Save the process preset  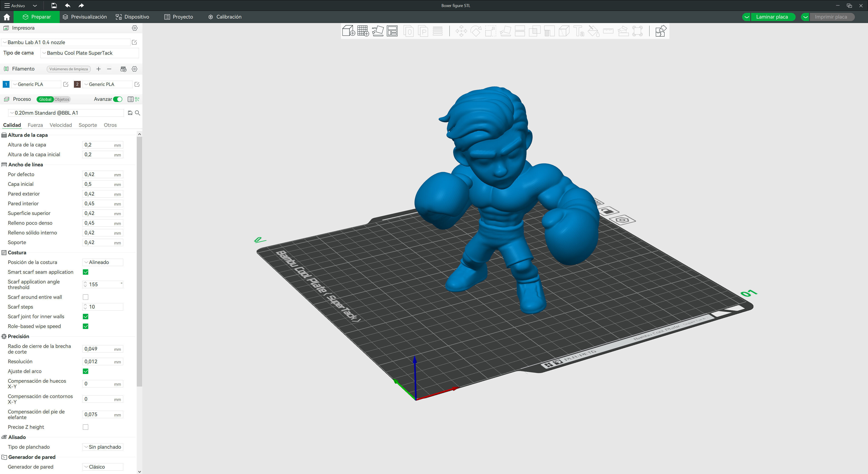[130, 113]
